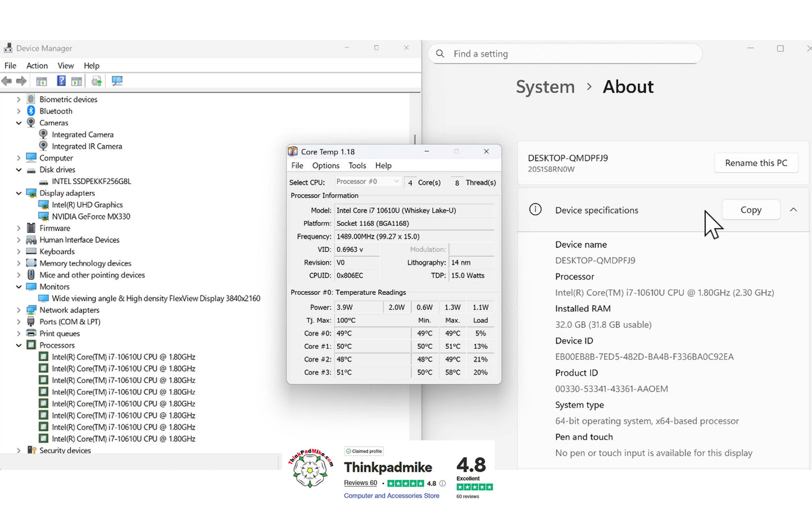The height and width of the screenshot is (510, 812).
Task: Click Disk drives category icon
Action: click(x=31, y=170)
